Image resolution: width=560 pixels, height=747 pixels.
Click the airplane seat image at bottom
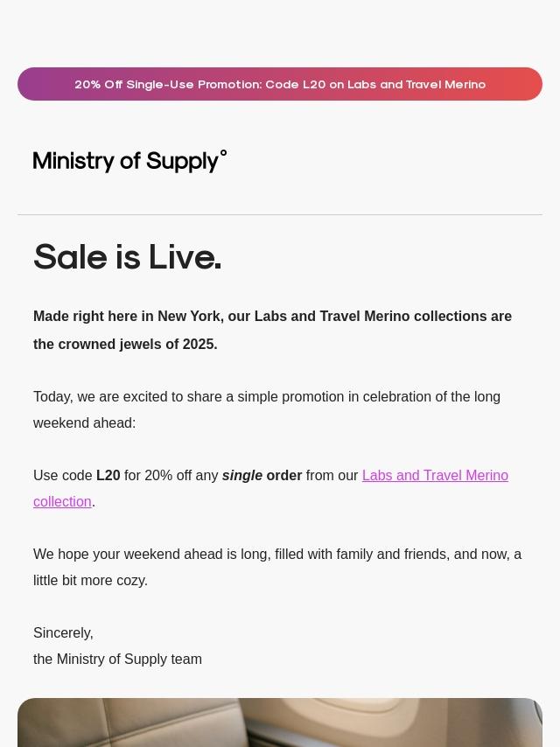[280, 723]
